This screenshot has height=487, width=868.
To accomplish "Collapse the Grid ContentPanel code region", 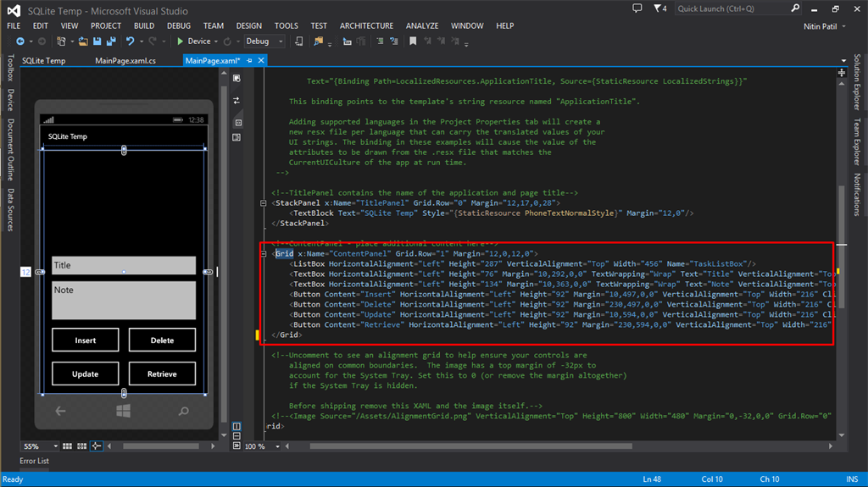I will [x=265, y=253].
